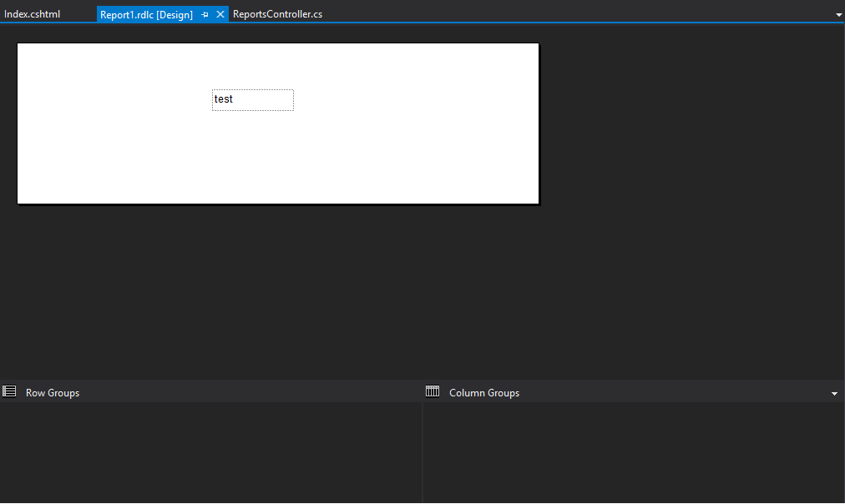845x504 pixels.
Task: Click the Row Groups icon
Action: [9, 391]
